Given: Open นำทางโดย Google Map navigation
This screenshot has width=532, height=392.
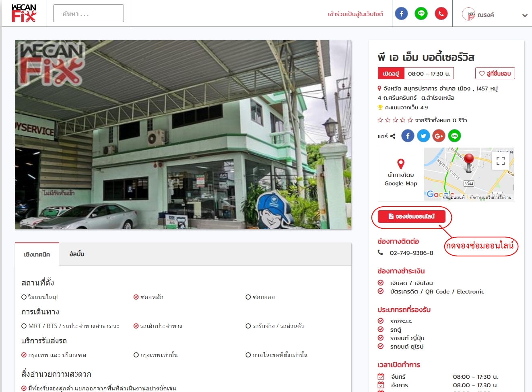Looking at the screenshot, I should (x=401, y=174).
